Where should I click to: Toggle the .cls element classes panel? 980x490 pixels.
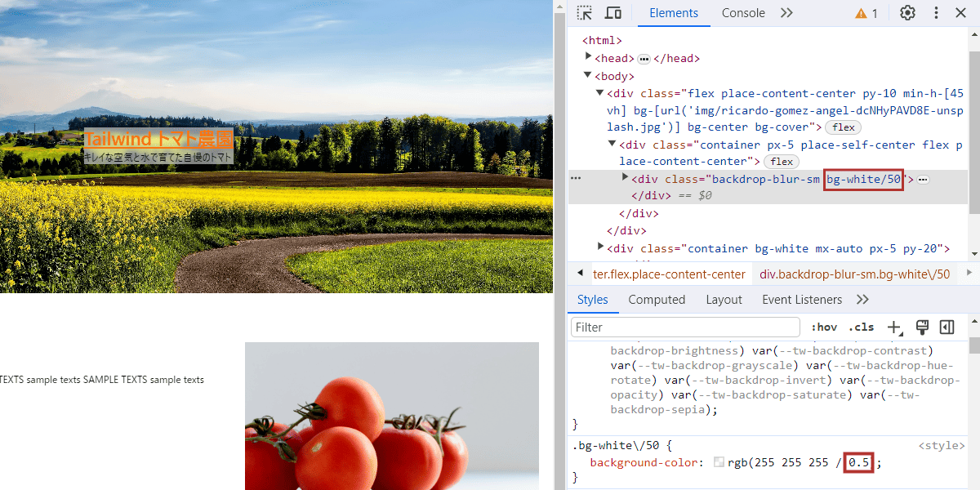pyautogui.click(x=861, y=327)
